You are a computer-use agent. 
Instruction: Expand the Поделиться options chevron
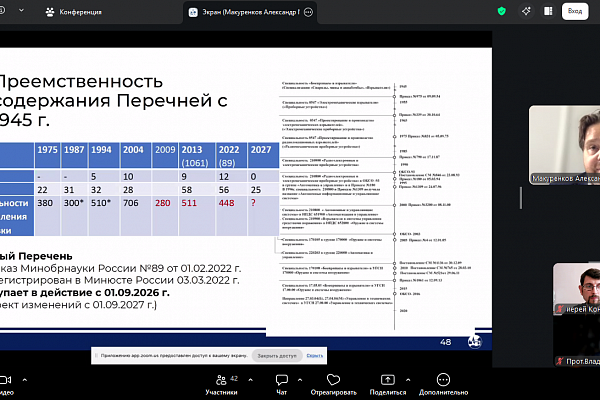408,380
